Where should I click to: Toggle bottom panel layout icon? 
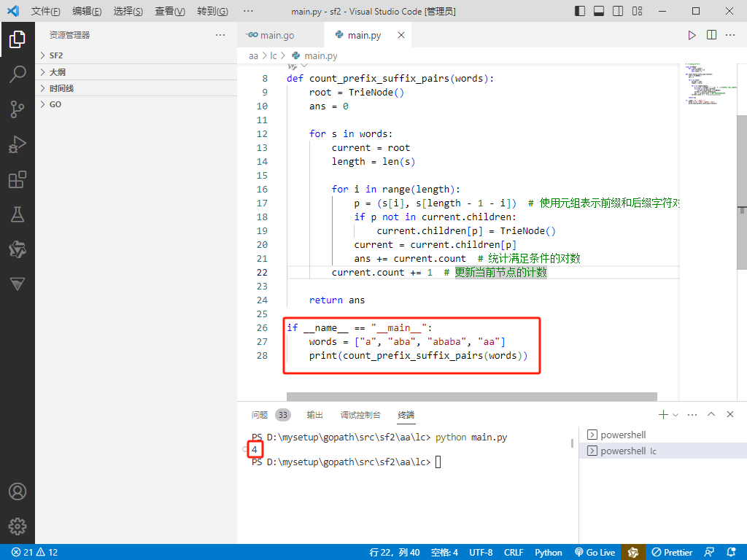point(599,11)
